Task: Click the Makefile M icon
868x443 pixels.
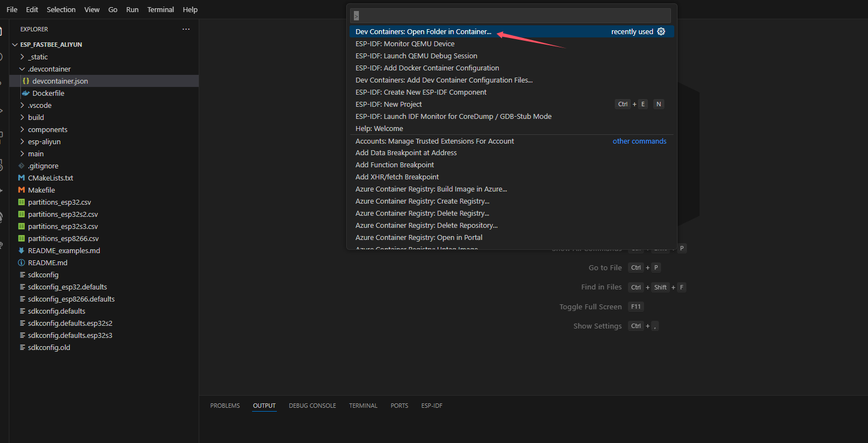Action: pyautogui.click(x=21, y=190)
